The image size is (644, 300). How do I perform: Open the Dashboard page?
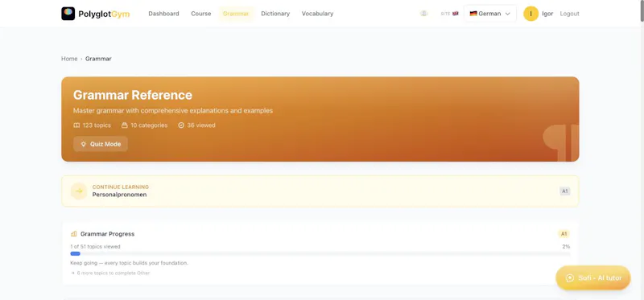point(163,14)
